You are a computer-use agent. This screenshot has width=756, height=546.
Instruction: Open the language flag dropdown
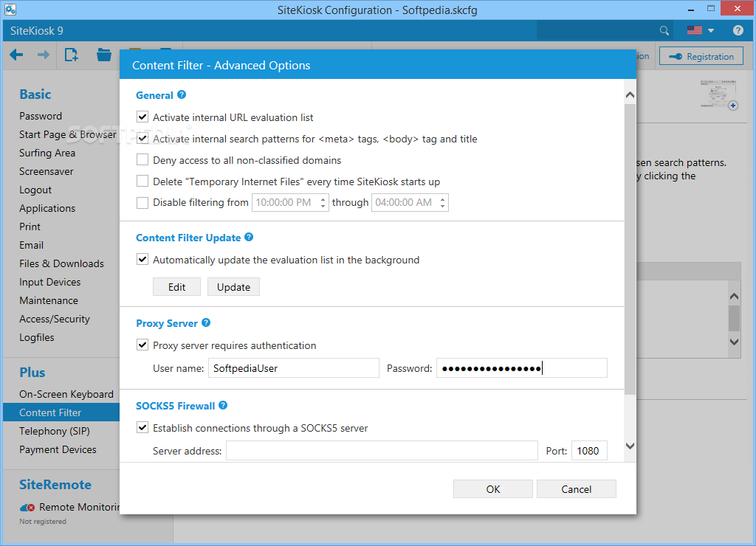701,30
